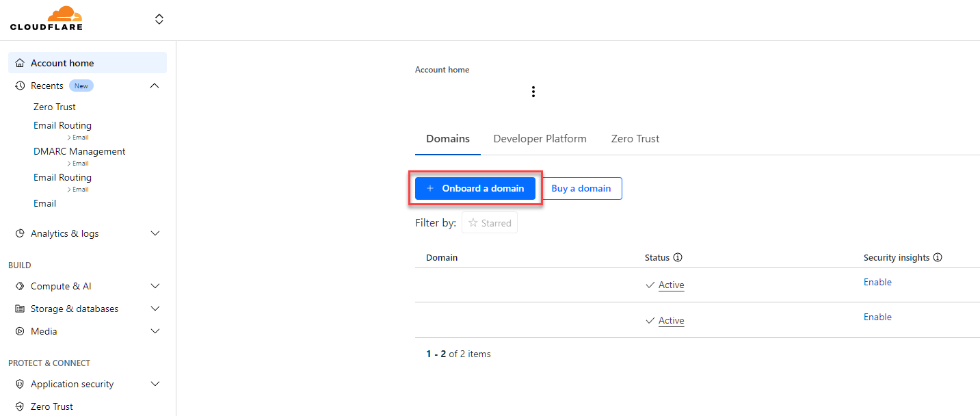Image resolution: width=980 pixels, height=416 pixels.
Task: Click the Status info icon
Action: 678,258
